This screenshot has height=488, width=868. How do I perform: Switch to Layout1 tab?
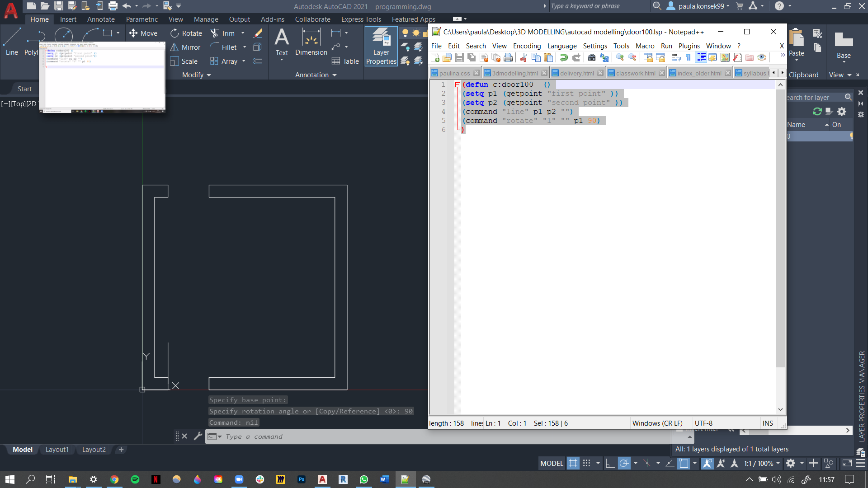[x=57, y=450]
